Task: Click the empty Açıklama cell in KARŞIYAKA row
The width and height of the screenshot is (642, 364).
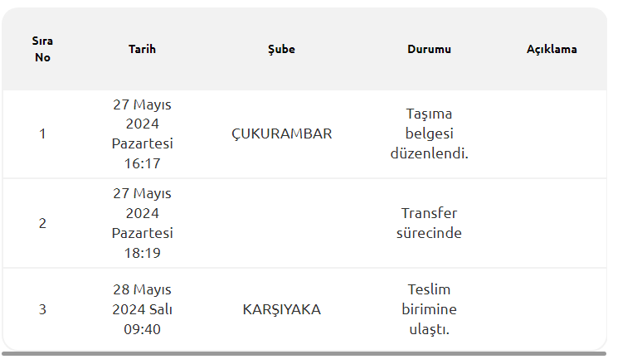Action: 552,309
